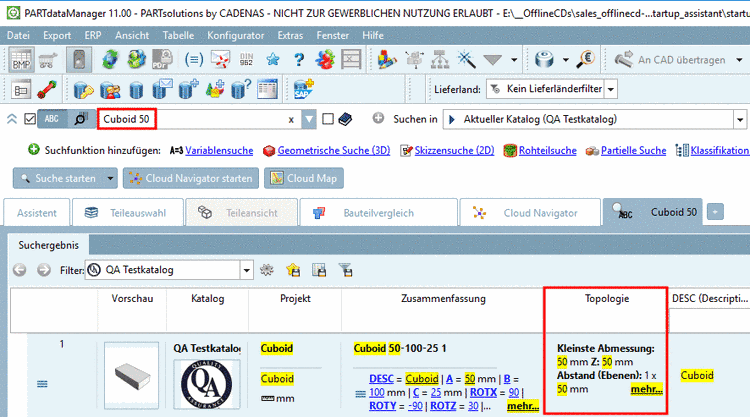Viewport: 750px width, 417px height.
Task: Click the database with users icon
Action: 110,89
